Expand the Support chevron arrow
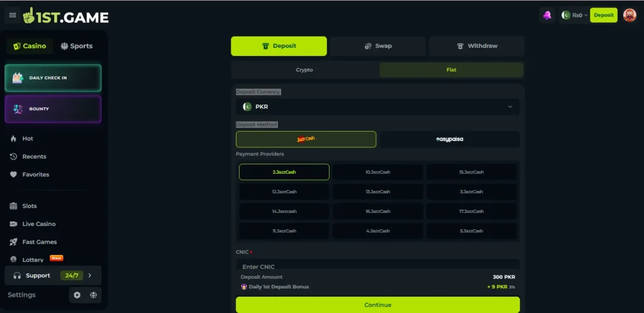The height and width of the screenshot is (313, 644). [x=90, y=276]
